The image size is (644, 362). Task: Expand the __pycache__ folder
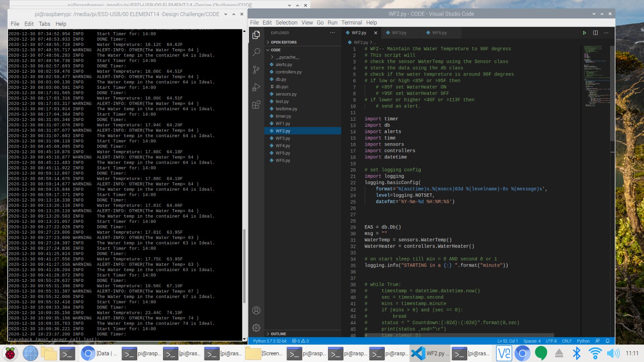(287, 57)
